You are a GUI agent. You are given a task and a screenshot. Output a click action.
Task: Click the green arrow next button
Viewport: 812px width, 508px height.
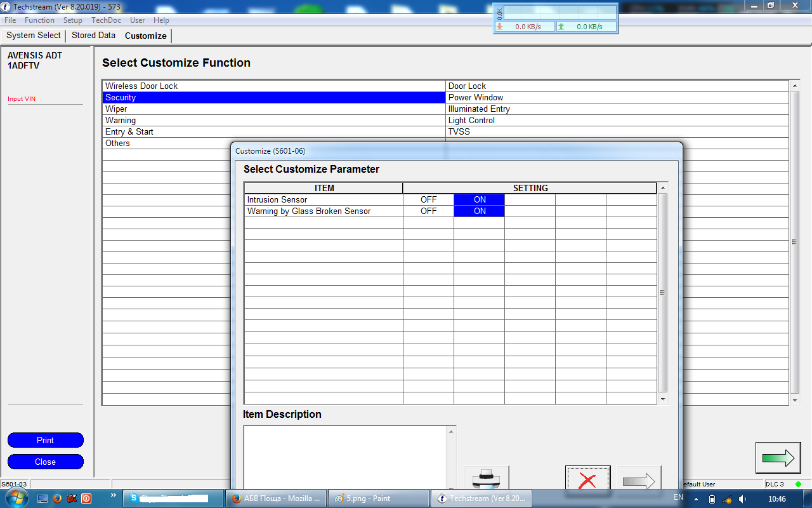pos(778,458)
